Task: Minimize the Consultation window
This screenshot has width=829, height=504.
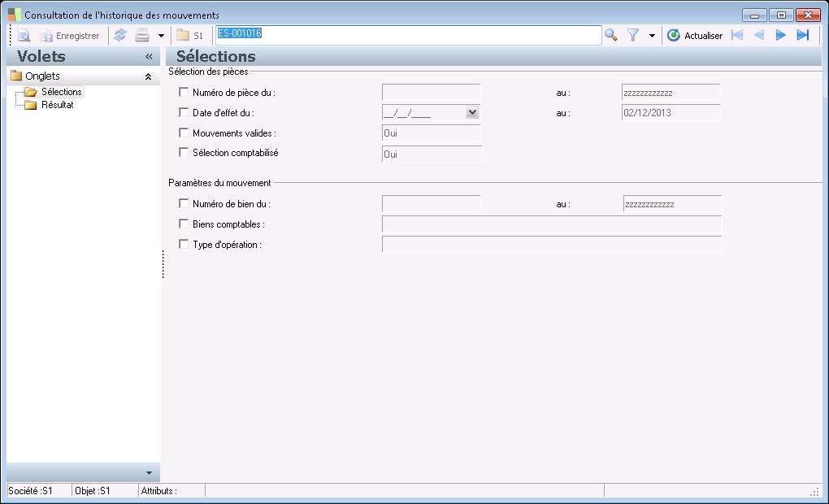Action: pos(754,15)
